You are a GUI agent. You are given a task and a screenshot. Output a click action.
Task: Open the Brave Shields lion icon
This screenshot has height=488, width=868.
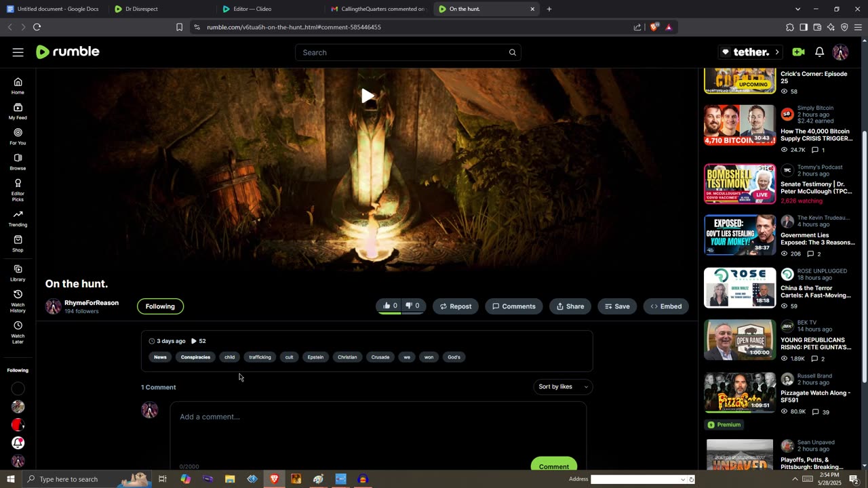[x=654, y=27]
